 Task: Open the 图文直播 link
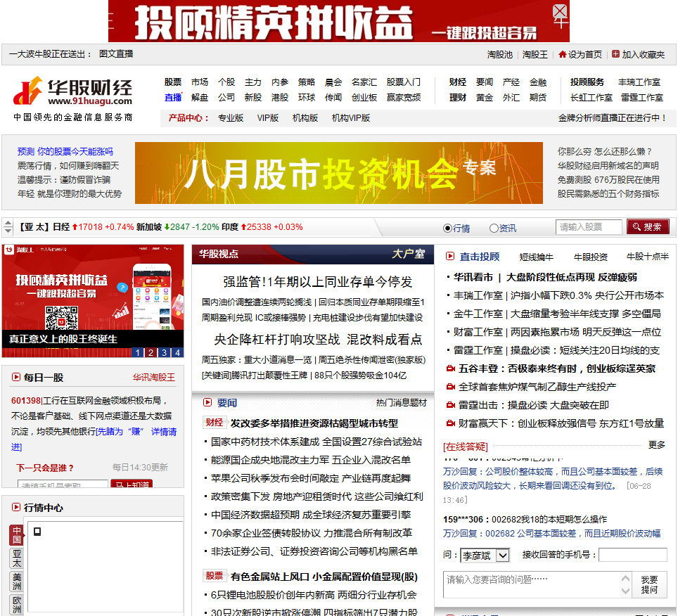click(116, 53)
